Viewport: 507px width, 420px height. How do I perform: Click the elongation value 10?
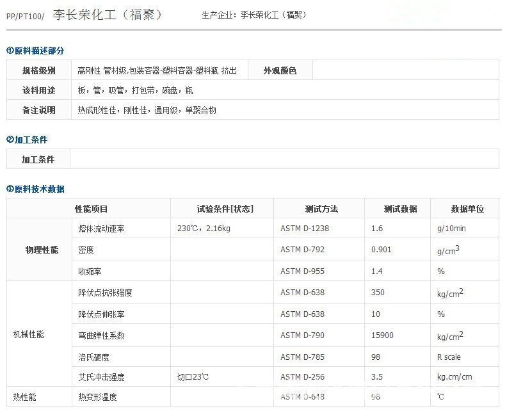[376, 314]
